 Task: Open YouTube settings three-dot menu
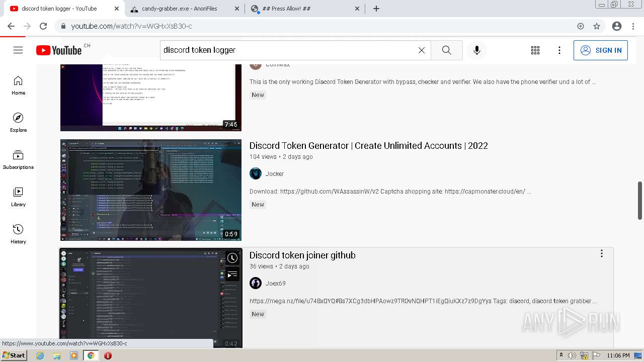(x=559, y=50)
